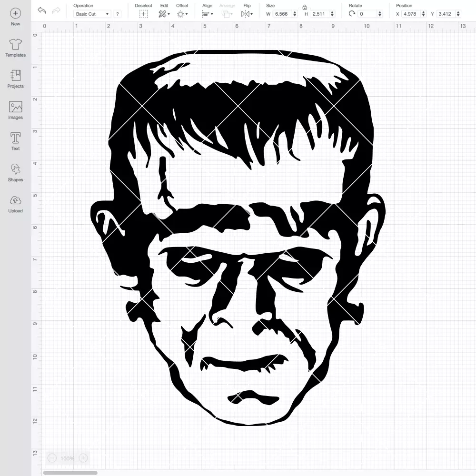Adjust the height stepper arrows
This screenshot has height=476, width=476.
(332, 14)
